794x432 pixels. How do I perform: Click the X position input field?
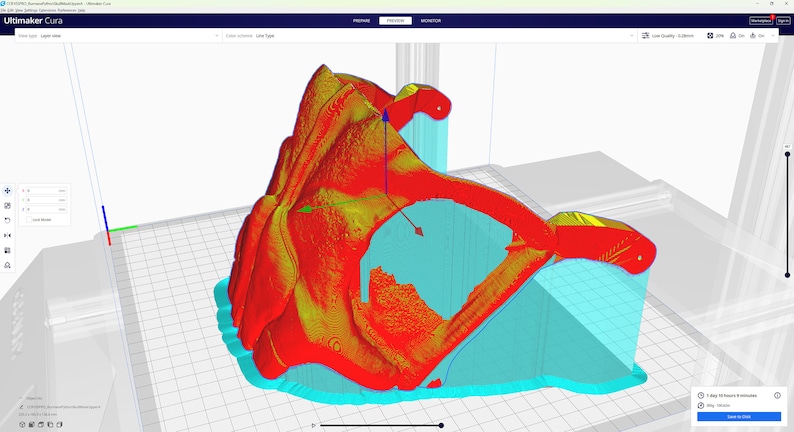(47, 191)
